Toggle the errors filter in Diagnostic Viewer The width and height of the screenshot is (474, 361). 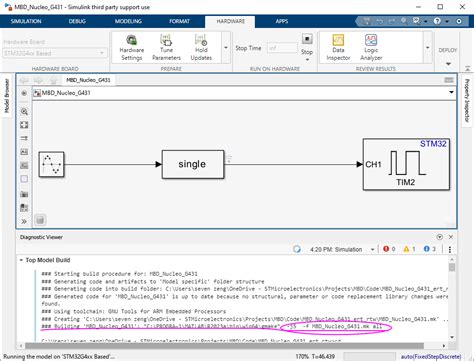[389, 249]
